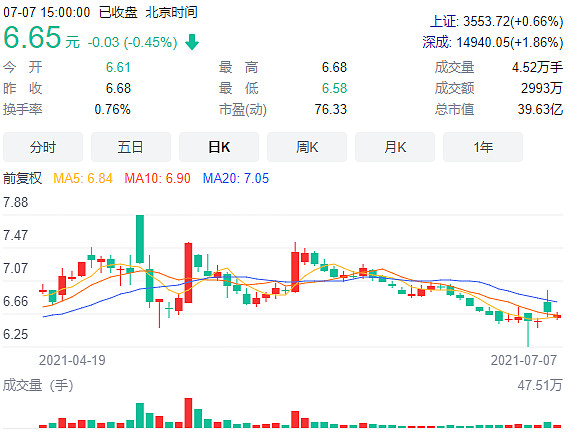Click the MA5: 6.84 indicator

(x=83, y=178)
